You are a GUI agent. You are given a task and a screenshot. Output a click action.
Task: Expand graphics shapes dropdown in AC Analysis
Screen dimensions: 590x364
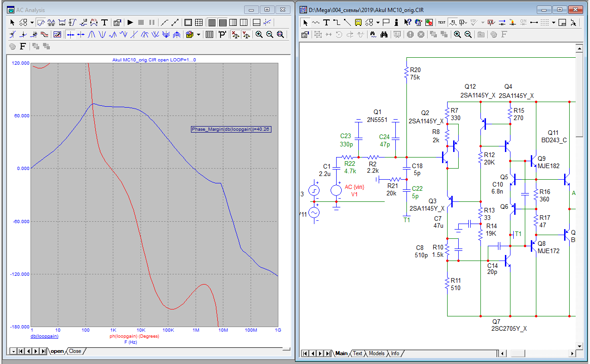point(32,22)
